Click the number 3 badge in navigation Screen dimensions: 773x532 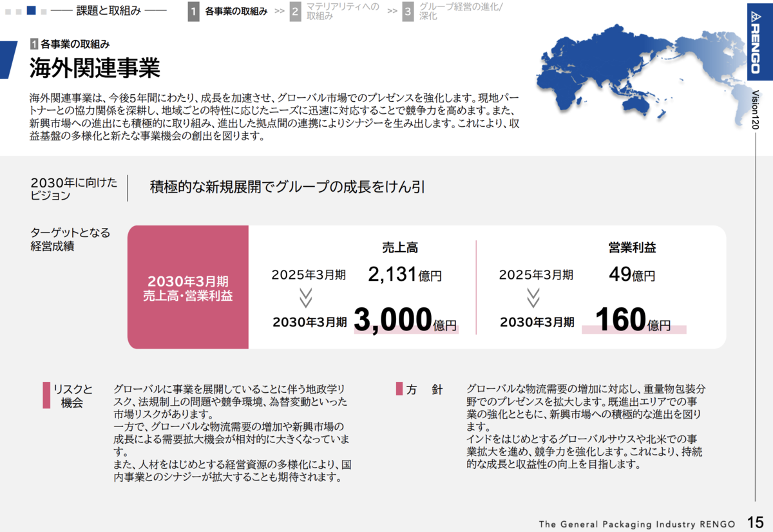(408, 12)
